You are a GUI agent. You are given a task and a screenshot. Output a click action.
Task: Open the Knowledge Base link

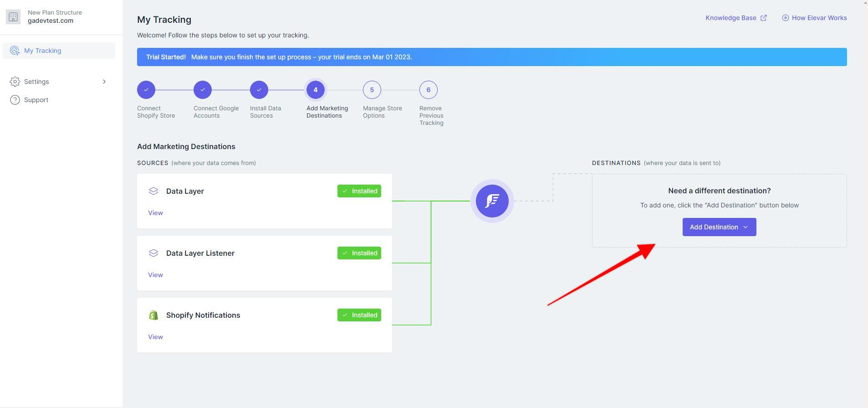click(x=736, y=18)
